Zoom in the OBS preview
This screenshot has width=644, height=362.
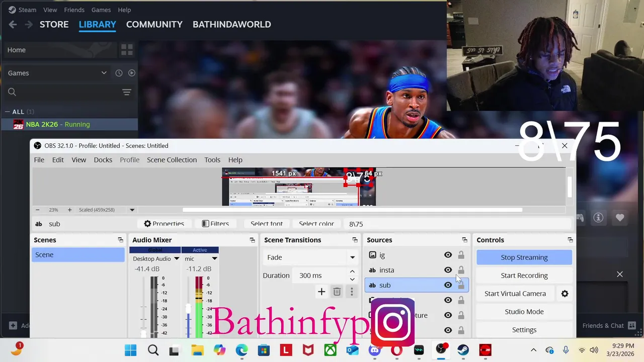click(69, 210)
